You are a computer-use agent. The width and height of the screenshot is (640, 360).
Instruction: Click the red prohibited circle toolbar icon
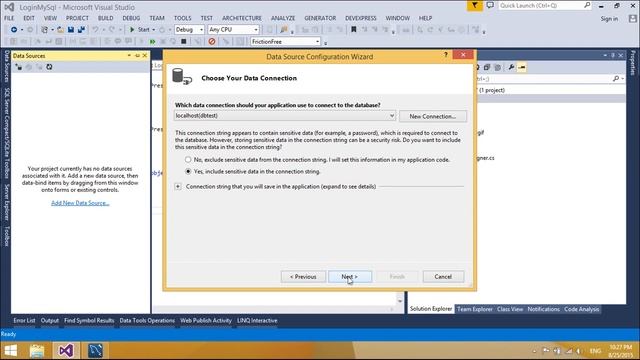211,42
